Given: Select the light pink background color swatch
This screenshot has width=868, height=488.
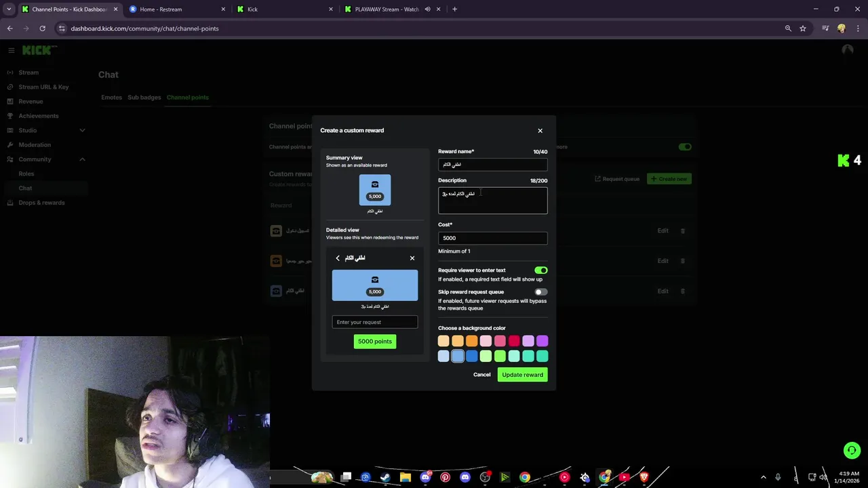Looking at the screenshot, I should tap(486, 341).
